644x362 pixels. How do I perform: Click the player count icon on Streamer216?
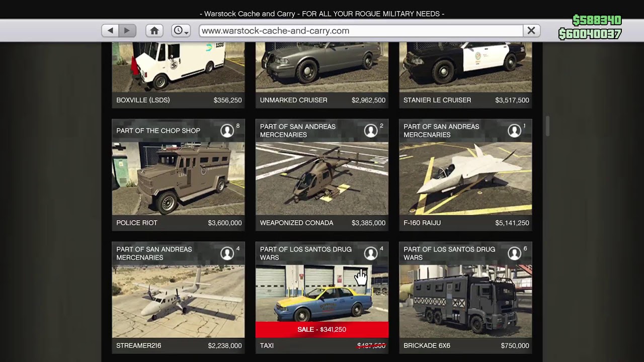[227, 253]
